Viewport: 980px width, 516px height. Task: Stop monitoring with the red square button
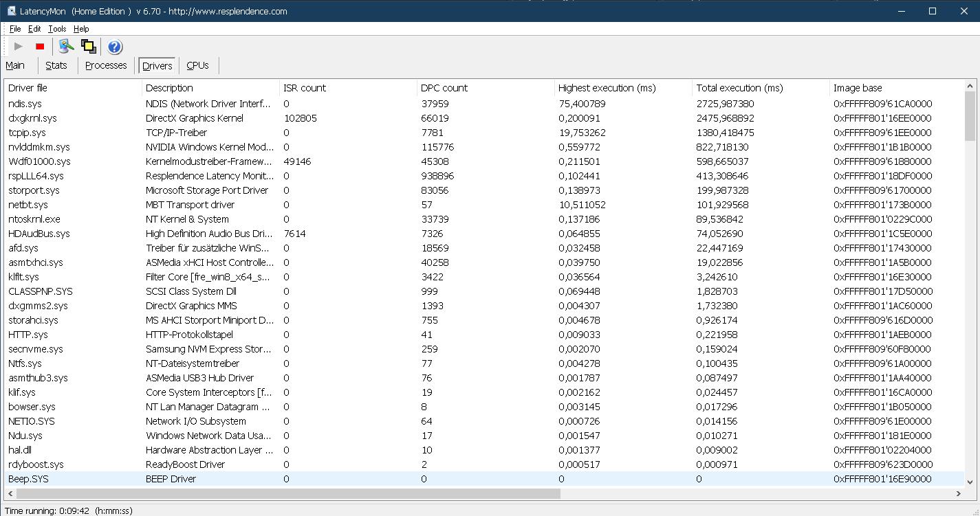click(40, 46)
